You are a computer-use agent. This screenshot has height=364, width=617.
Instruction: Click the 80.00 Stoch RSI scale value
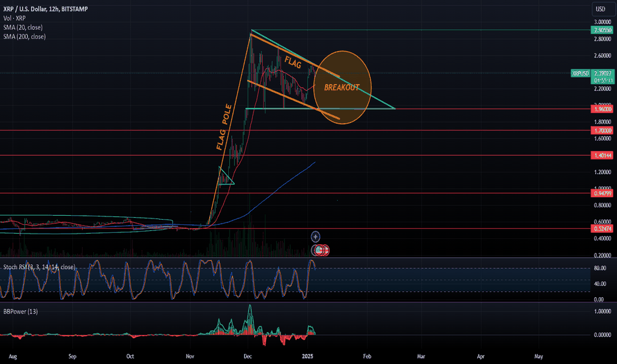coord(600,268)
